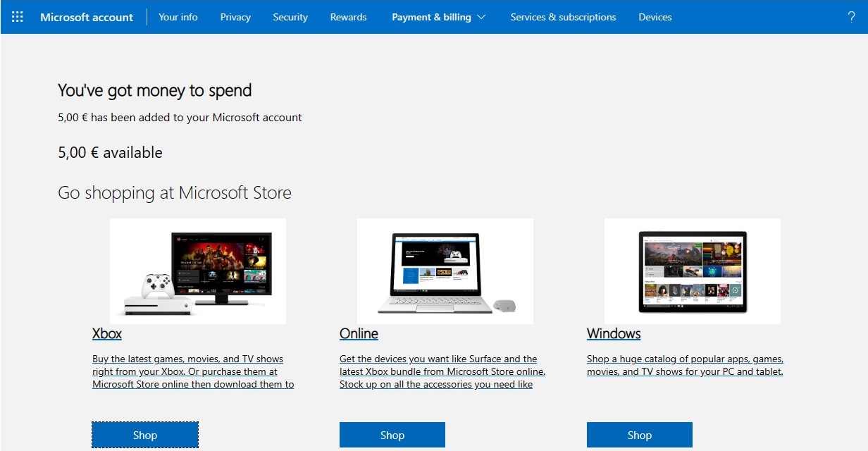
Task: Open the Online heading link
Action: point(359,333)
